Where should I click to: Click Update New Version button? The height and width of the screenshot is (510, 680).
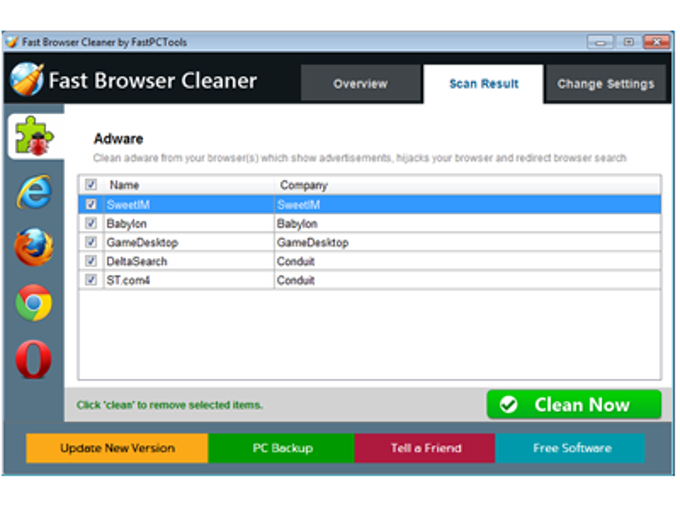click(x=117, y=448)
